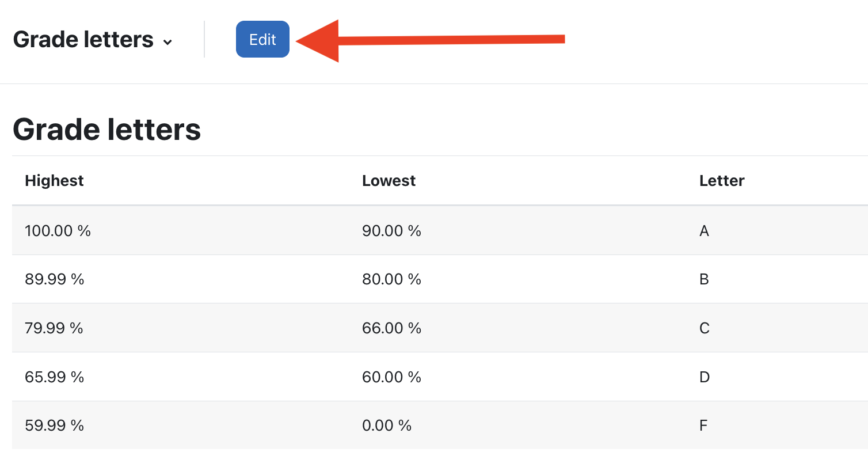Click the Highest column header
Screen dimensions: 868x456
54,181
